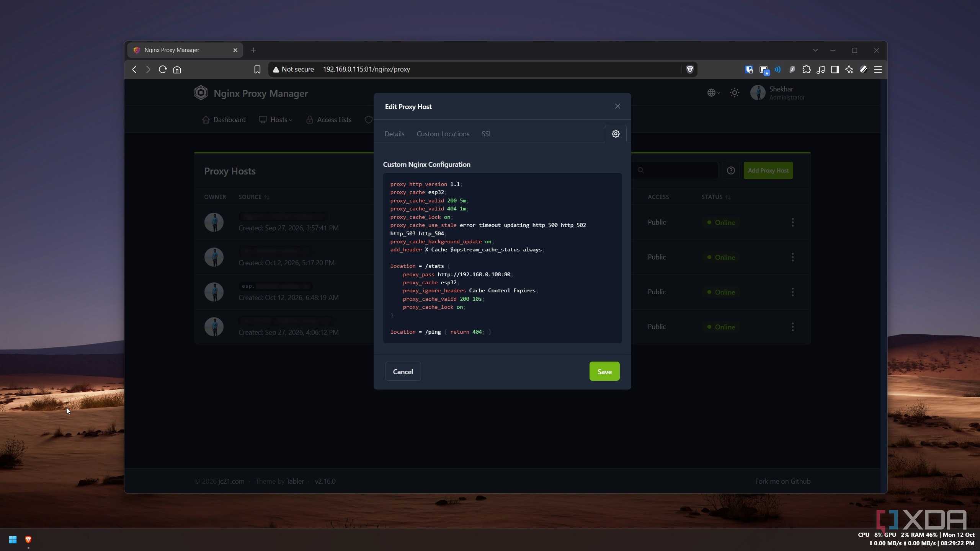
Task: Open the language globe dropdown
Action: pos(713,93)
